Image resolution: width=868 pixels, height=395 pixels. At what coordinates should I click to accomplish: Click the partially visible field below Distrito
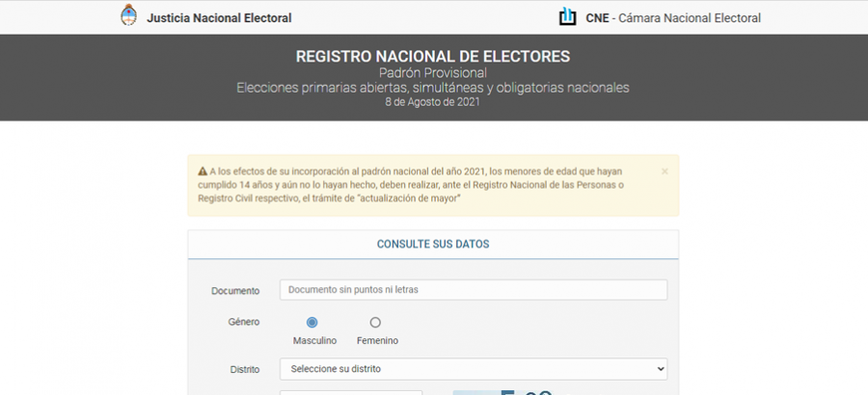click(351, 391)
